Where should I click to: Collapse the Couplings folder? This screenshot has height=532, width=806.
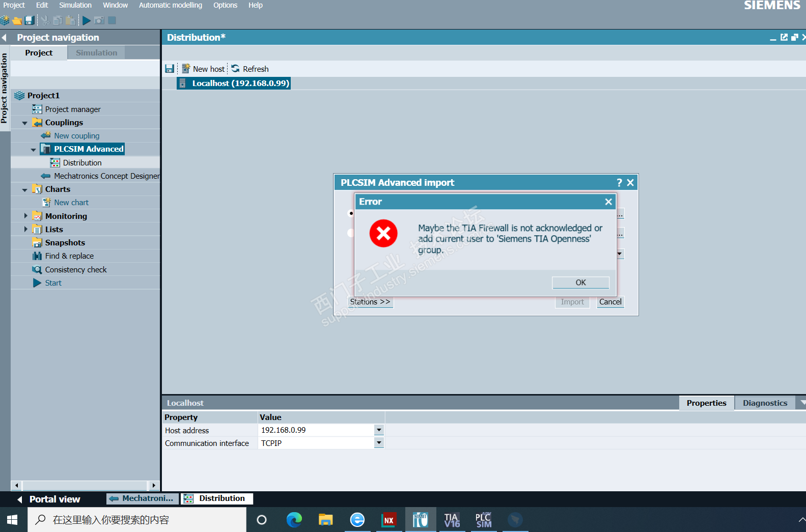(24, 123)
